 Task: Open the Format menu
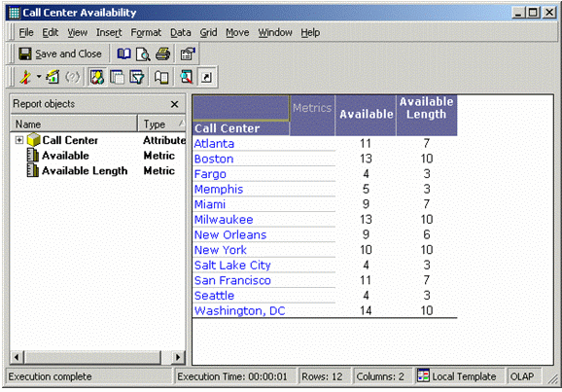[x=146, y=33]
